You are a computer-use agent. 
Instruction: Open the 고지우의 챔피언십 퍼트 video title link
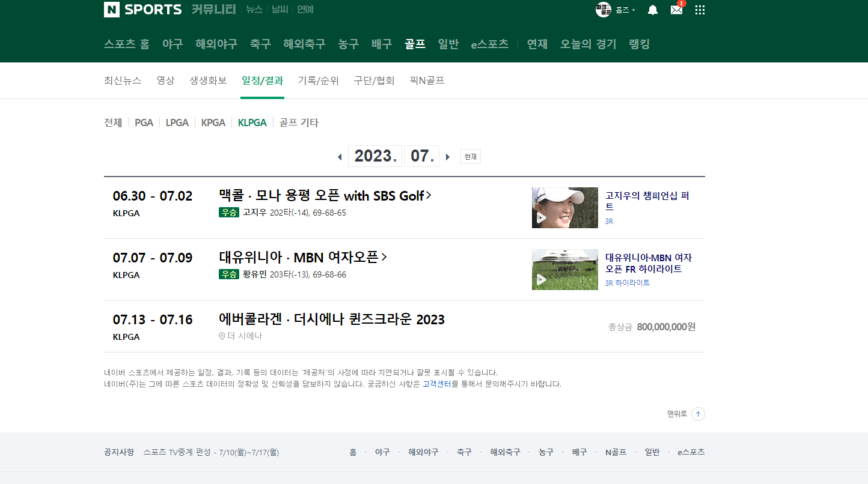coord(647,201)
